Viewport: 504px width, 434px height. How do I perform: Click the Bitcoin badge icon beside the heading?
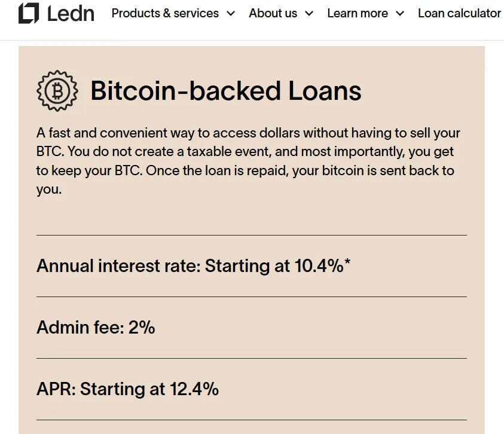[57, 90]
